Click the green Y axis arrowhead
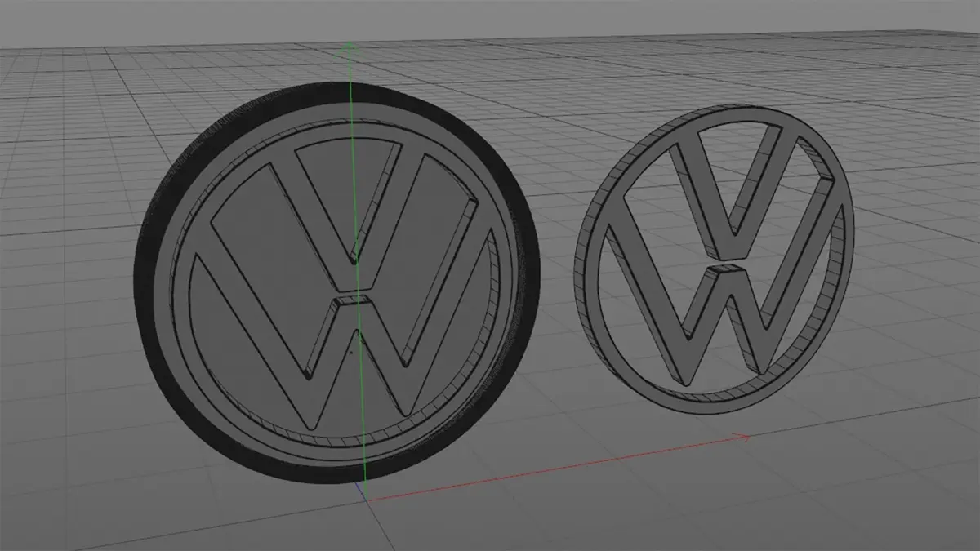 (349, 48)
